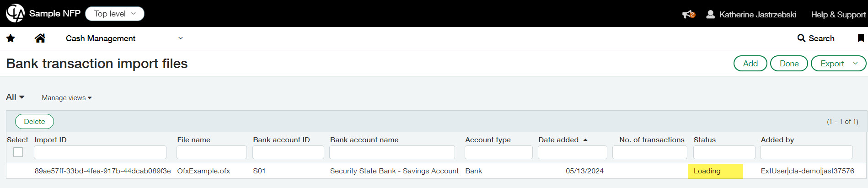
Task: Sort by the Date added arrow
Action: (585, 140)
